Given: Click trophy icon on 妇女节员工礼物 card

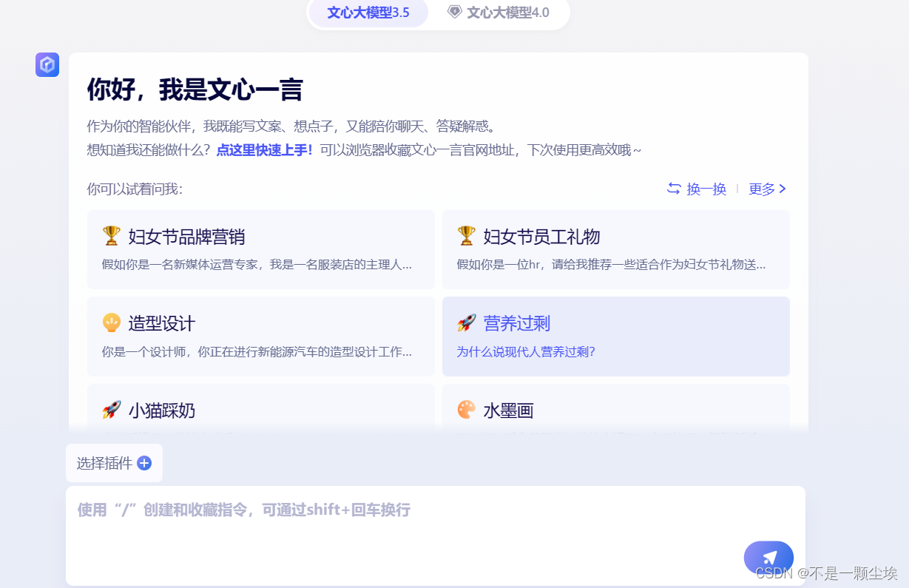Looking at the screenshot, I should pyautogui.click(x=466, y=236).
